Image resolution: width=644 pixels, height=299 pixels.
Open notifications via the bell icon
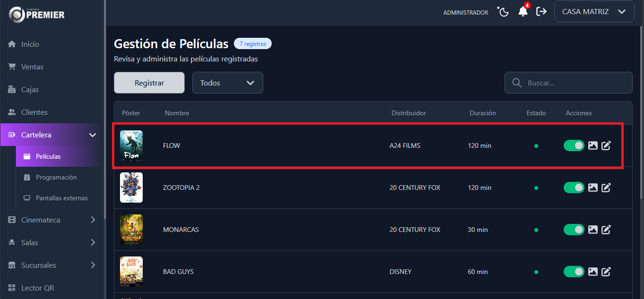pyautogui.click(x=523, y=12)
